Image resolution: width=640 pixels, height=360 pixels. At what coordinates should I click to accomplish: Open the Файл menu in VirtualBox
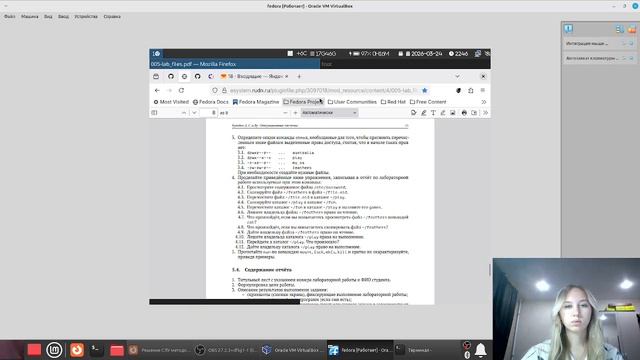(9, 17)
